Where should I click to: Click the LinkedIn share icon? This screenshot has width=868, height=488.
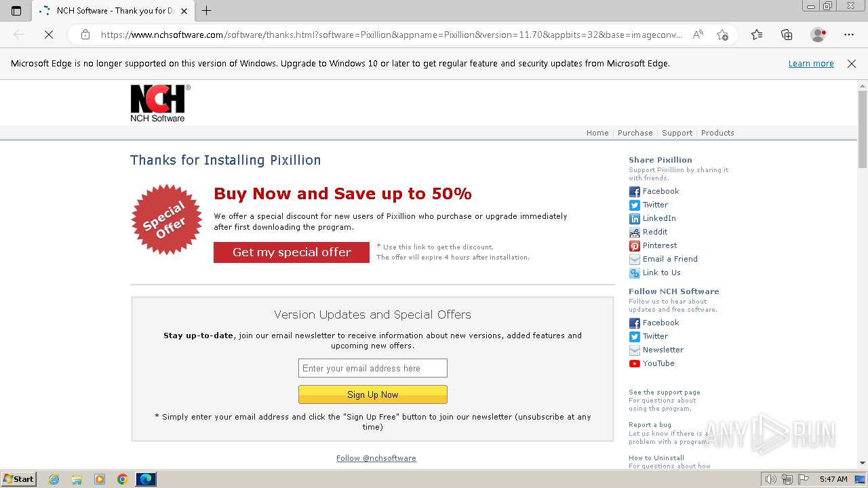pyautogui.click(x=634, y=219)
